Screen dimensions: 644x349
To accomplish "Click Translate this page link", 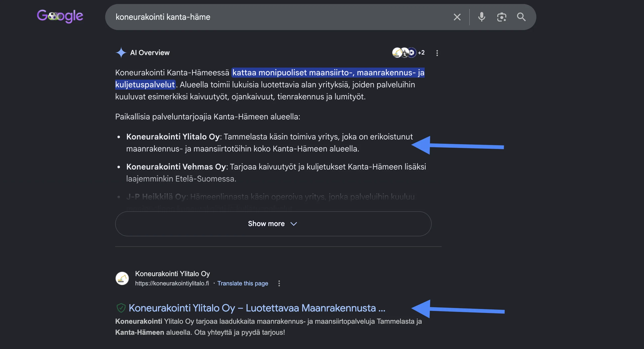I will (243, 283).
